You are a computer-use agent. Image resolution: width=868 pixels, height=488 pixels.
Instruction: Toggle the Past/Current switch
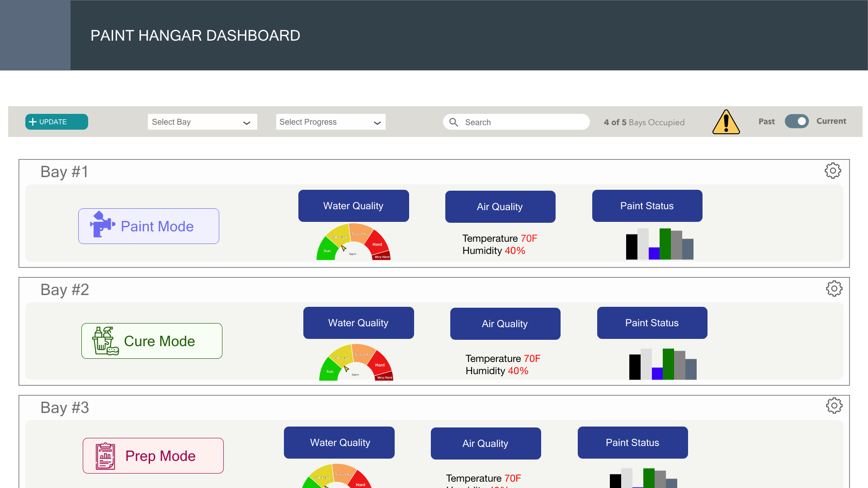coord(797,121)
